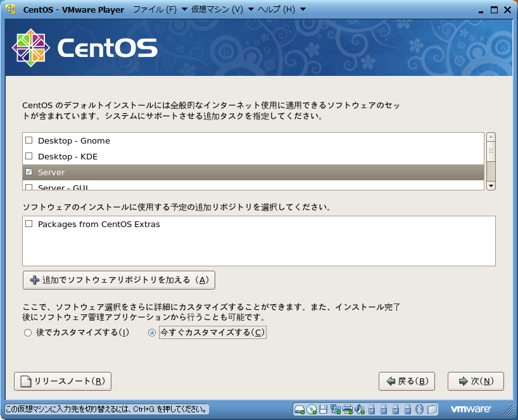518x420 pixels.
Task: Open the ヘルプ (H) dropdown menu
Action: 283,9
